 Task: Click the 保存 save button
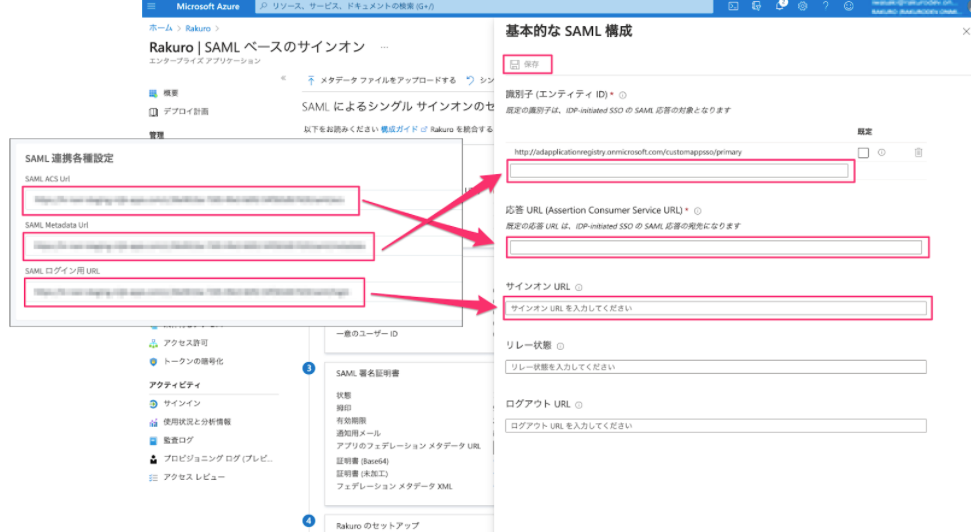coord(528,64)
